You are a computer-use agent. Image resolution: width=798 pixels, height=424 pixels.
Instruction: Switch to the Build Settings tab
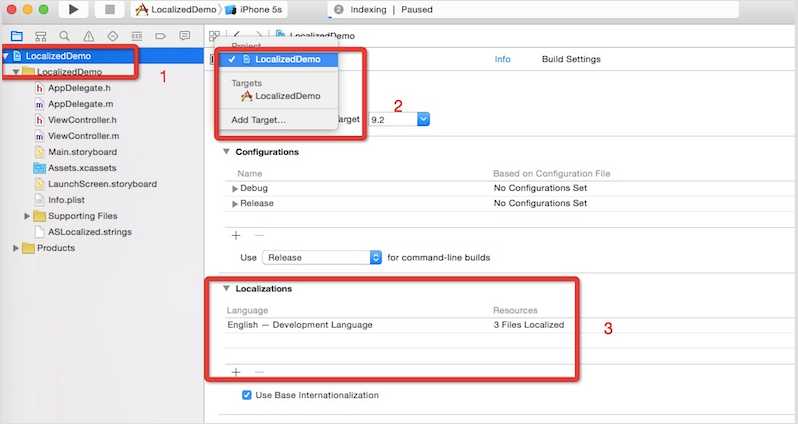coord(571,59)
